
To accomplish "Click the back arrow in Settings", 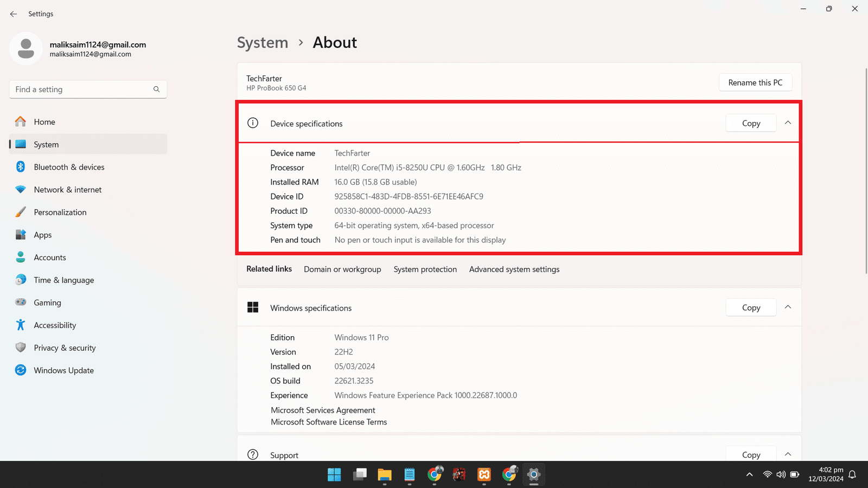I will (x=14, y=14).
